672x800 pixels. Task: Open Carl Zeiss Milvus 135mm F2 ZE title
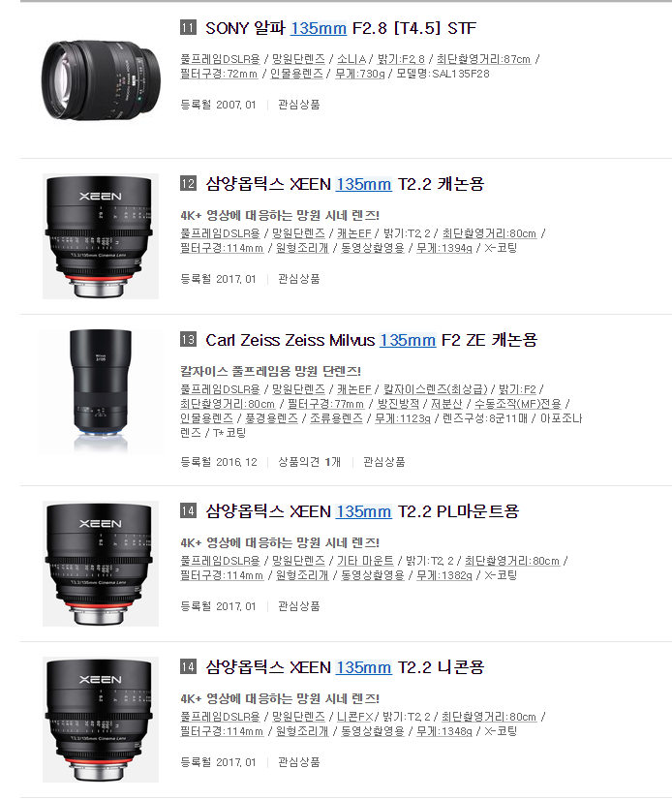(371, 340)
